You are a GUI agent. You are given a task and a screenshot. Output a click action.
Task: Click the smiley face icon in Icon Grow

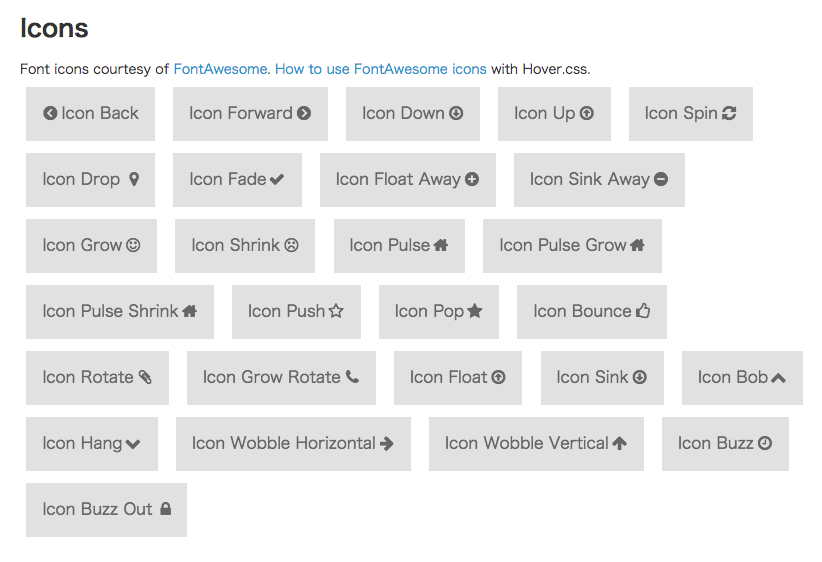133,245
